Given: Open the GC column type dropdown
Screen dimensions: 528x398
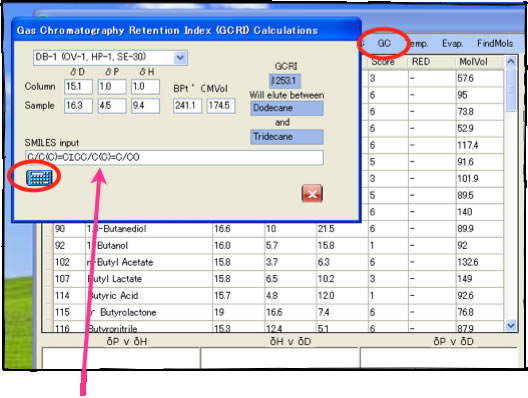Looking at the screenshot, I should click(x=180, y=58).
